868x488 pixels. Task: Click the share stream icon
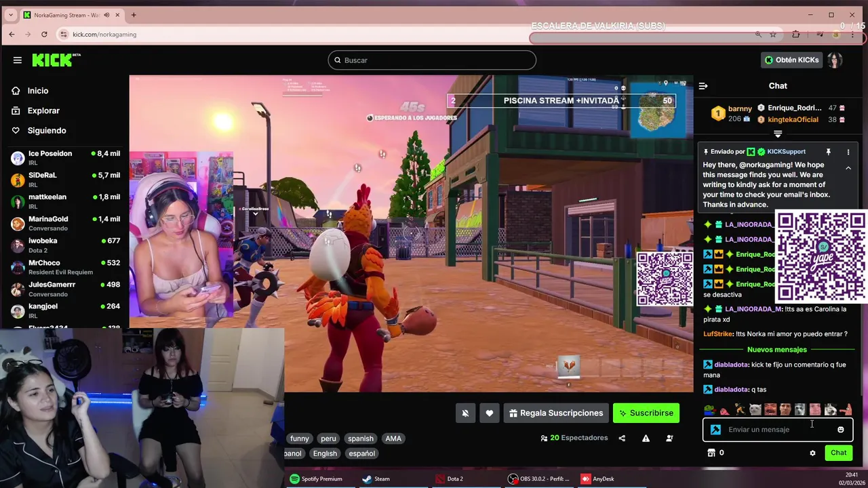click(622, 438)
